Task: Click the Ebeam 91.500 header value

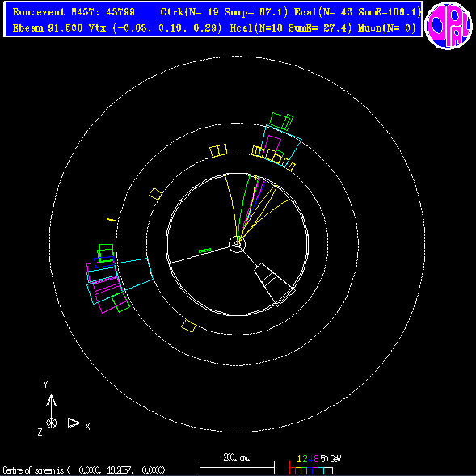Action: [x=48, y=28]
